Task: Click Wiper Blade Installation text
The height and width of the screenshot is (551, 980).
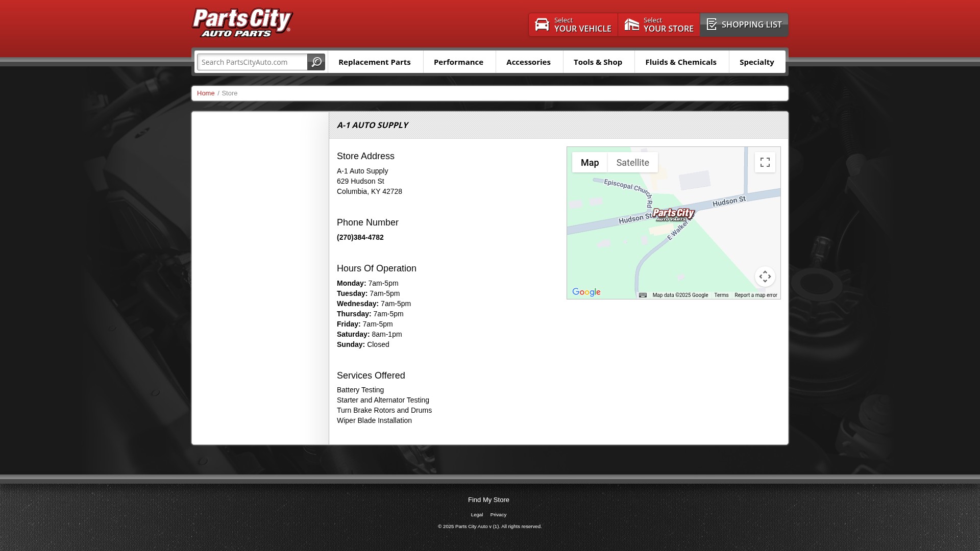Action: [374, 420]
